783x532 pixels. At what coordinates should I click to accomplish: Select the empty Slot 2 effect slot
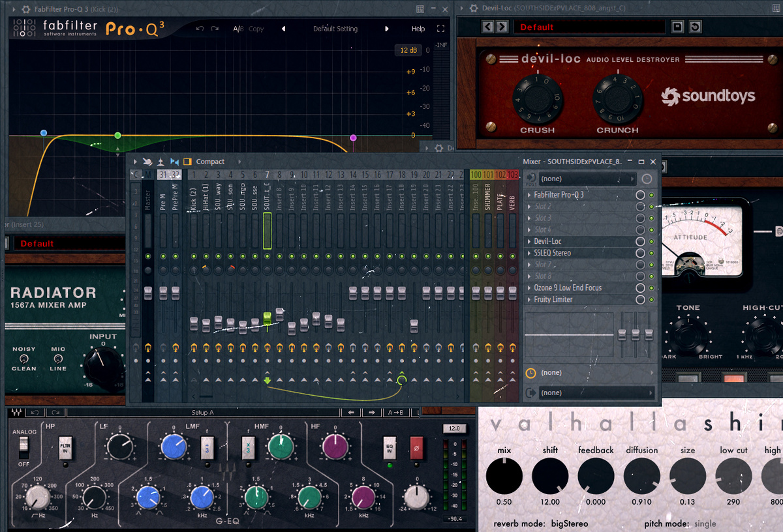pos(579,207)
